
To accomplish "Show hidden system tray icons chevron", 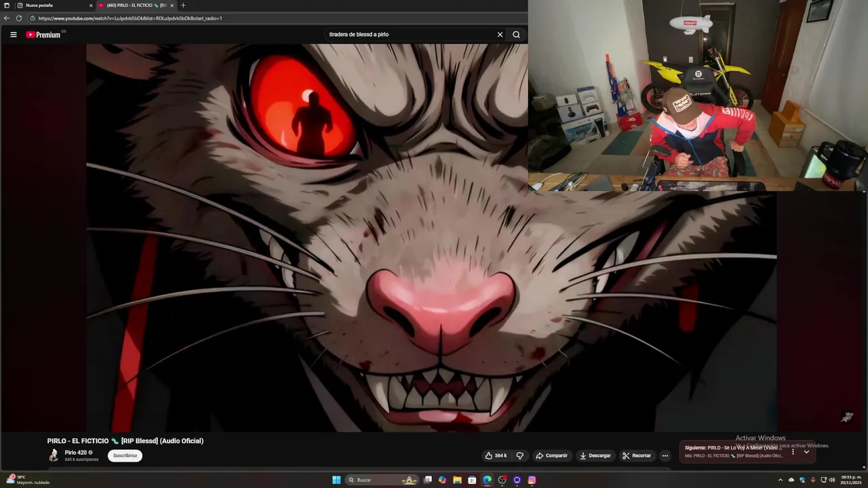I will click(780, 480).
